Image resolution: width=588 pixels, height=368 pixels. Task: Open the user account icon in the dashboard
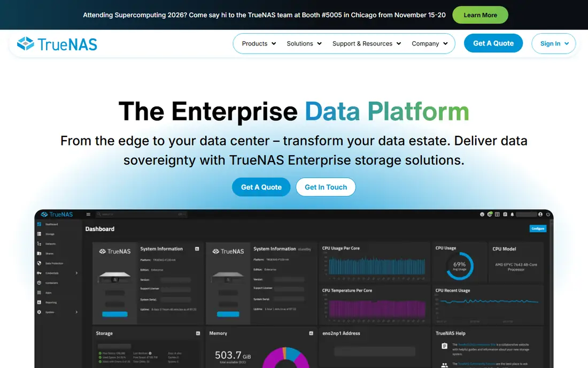[x=540, y=214]
